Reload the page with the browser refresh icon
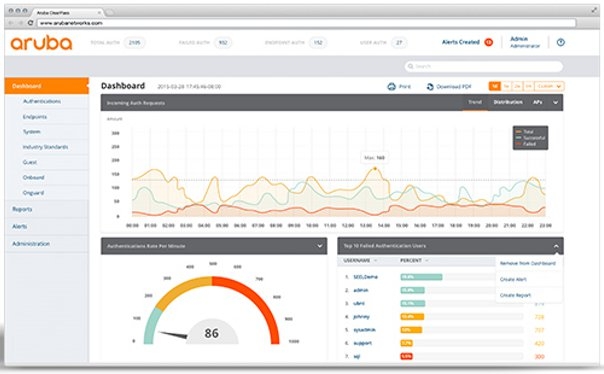This screenshot has height=374, width=604. (x=30, y=23)
